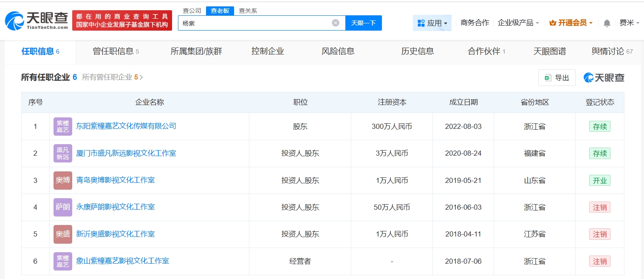Select the 存续 status for 东阳紫橦嘉艺文化传媒有限公司

[600, 126]
